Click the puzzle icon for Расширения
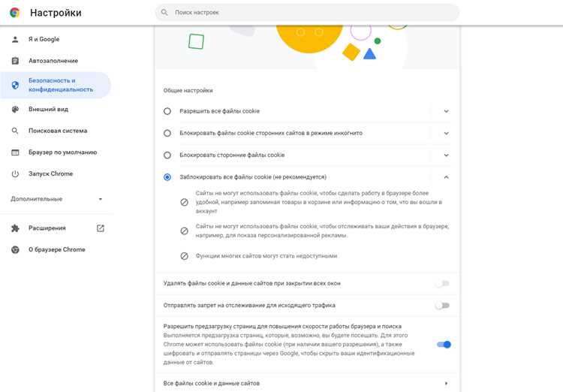563x392 pixels. click(x=15, y=228)
